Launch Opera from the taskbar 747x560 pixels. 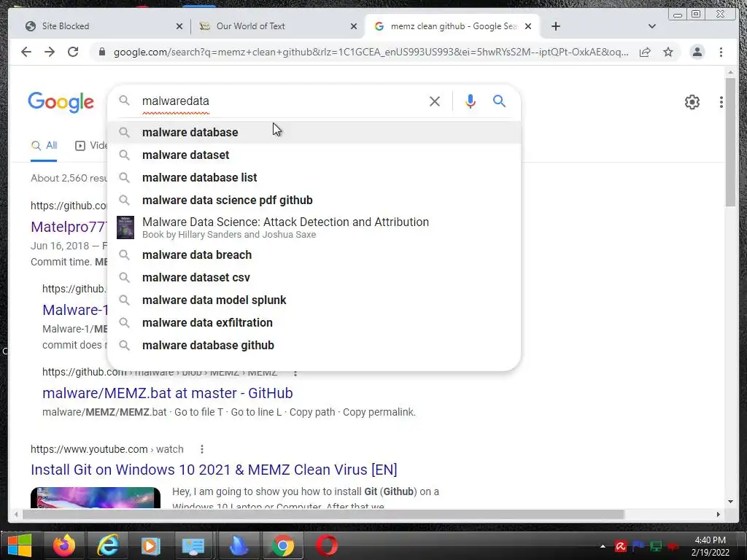(327, 545)
